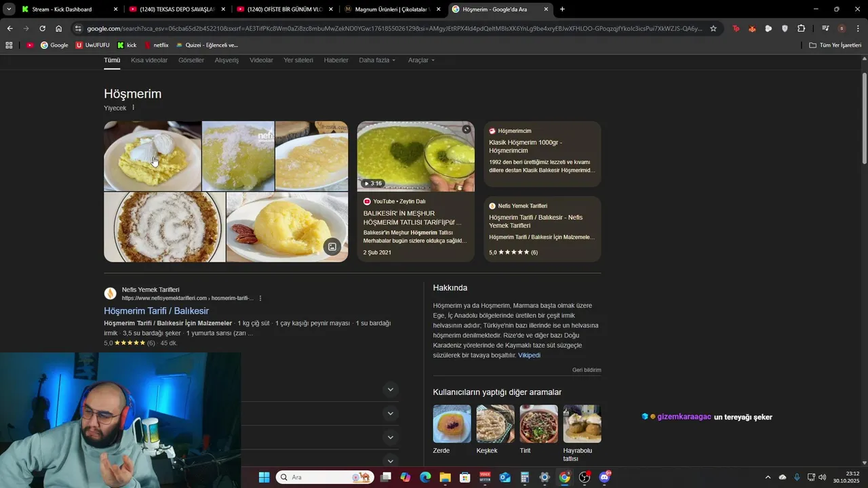Click the address bar URL
Screen dimensions: 868x488
pyautogui.click(x=395, y=28)
